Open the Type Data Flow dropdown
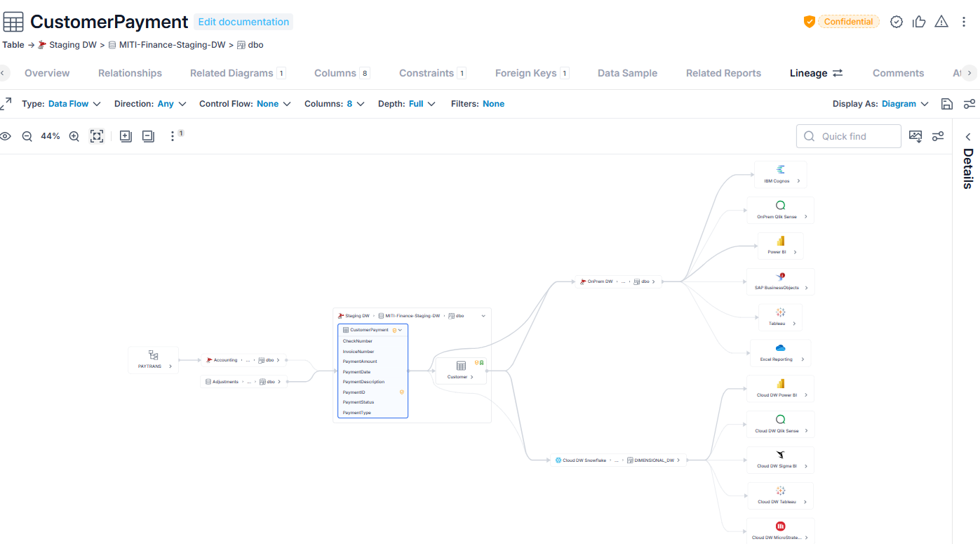Screen dimensions: 980x544 pos(62,104)
